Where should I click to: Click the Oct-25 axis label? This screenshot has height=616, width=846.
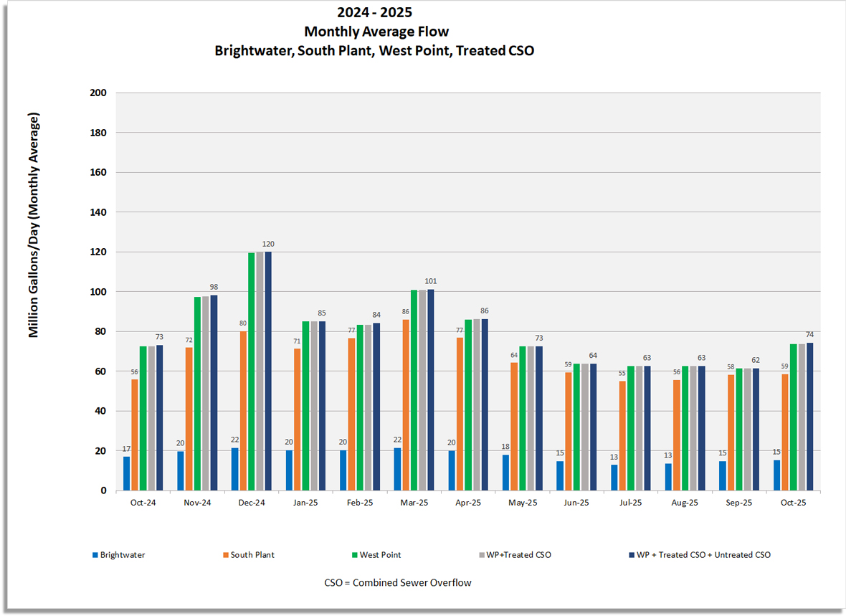coord(794,502)
